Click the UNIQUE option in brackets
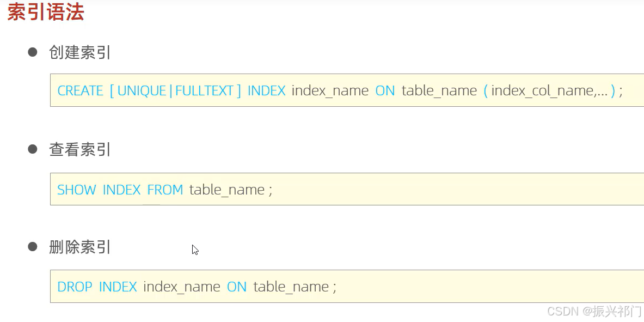 [142, 90]
